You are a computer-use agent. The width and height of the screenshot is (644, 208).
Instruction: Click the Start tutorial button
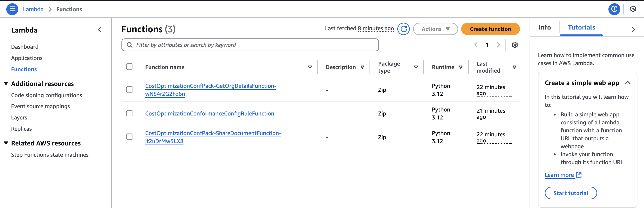(x=571, y=193)
